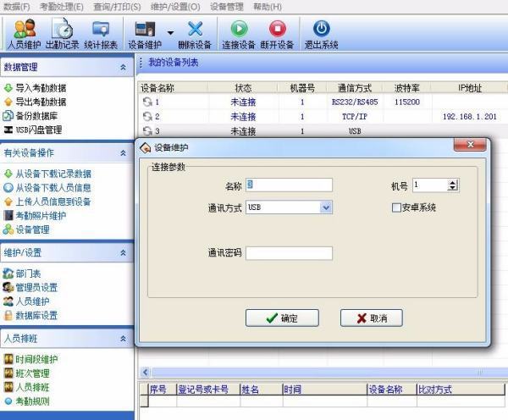Viewport: 508px width, 420px height.
Task: Collapse the 有关设备操作 panel
Action: 123,152
